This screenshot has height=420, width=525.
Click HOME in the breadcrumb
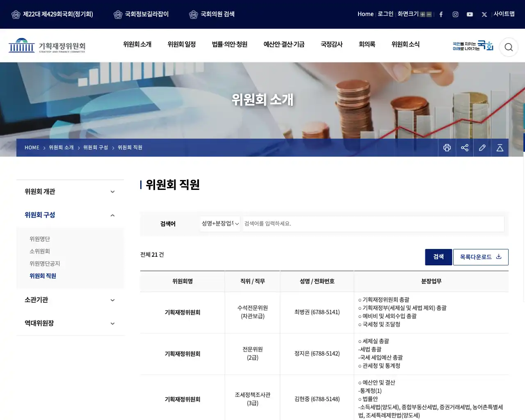[x=32, y=148]
